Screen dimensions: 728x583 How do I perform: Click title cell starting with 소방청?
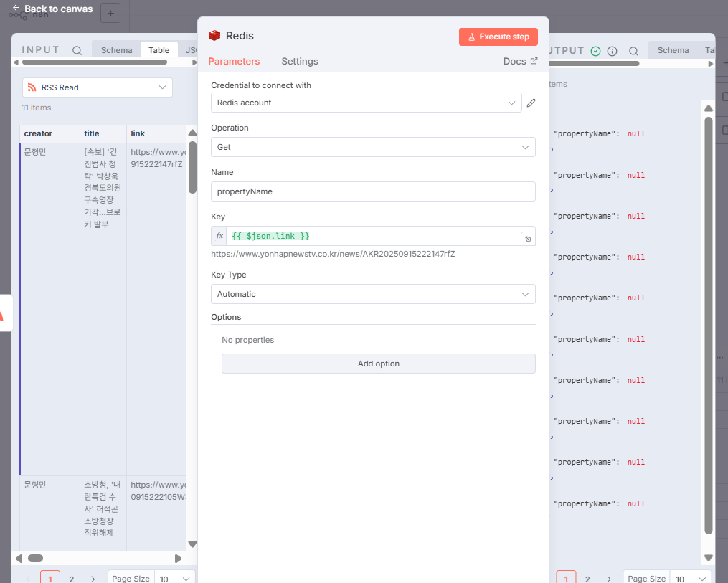(102, 508)
